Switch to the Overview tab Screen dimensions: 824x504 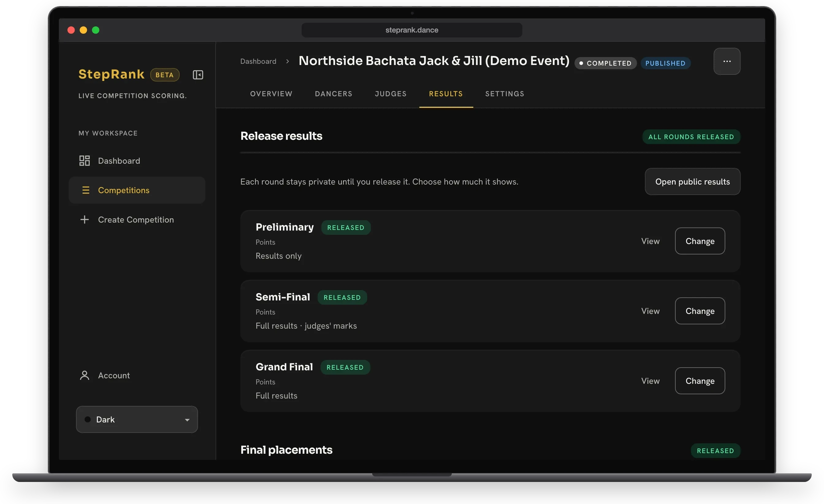271,94
